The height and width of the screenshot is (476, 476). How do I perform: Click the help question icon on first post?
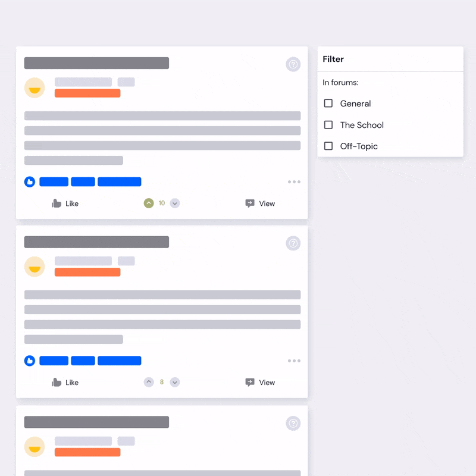pos(293,64)
